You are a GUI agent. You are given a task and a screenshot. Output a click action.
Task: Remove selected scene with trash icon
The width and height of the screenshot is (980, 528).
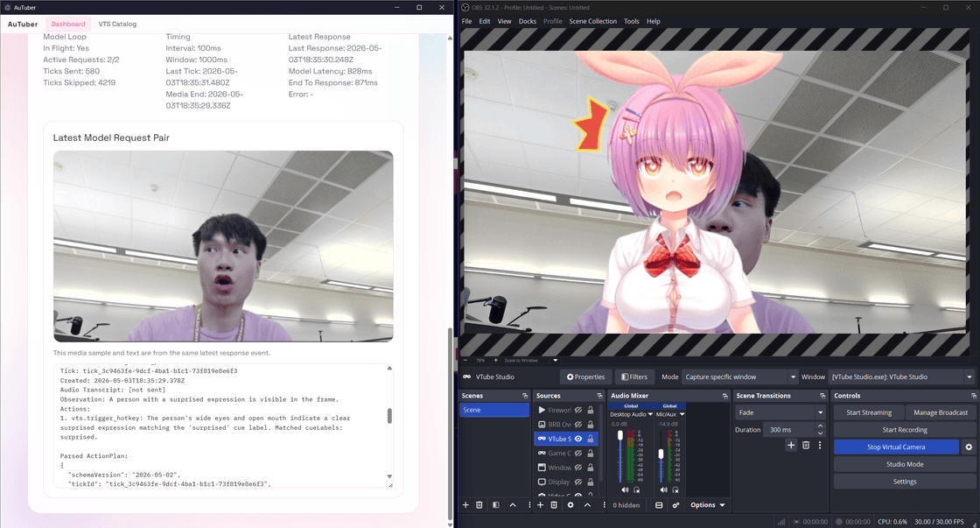coord(479,505)
